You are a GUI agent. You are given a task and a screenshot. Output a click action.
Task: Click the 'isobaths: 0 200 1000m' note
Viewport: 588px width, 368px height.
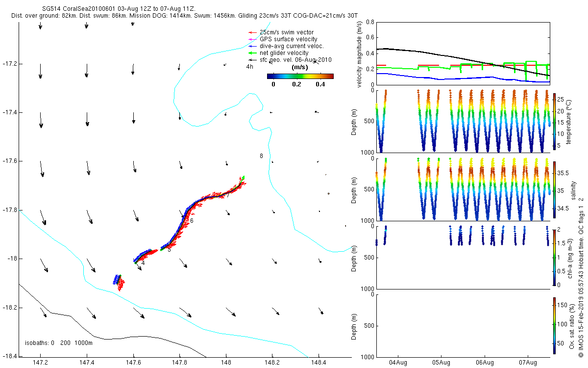point(58,342)
